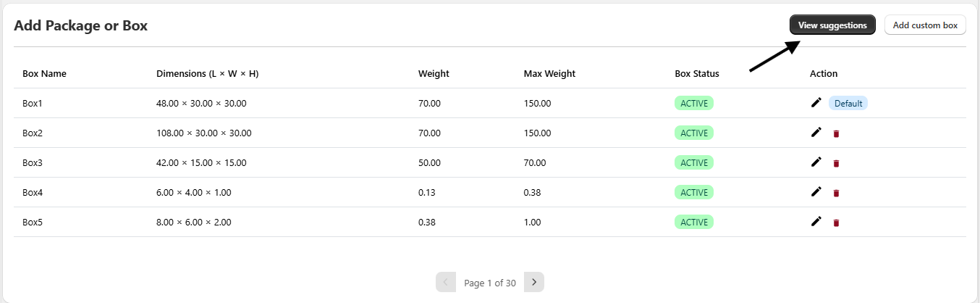Edit Box3 with the pencil icon
Screen dimensions: 980x303
click(x=816, y=162)
